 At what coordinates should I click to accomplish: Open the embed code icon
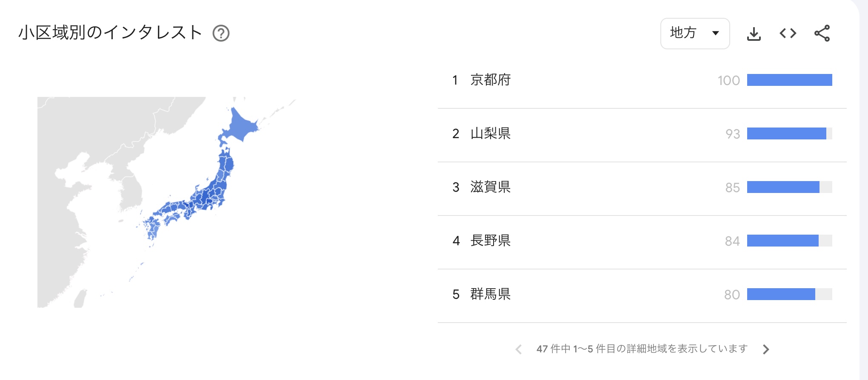[x=788, y=33]
